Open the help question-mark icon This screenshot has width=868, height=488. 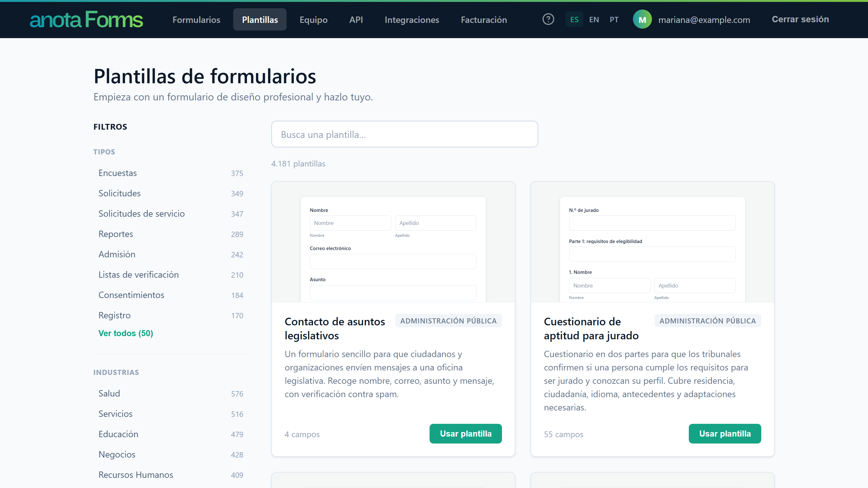[x=548, y=19]
